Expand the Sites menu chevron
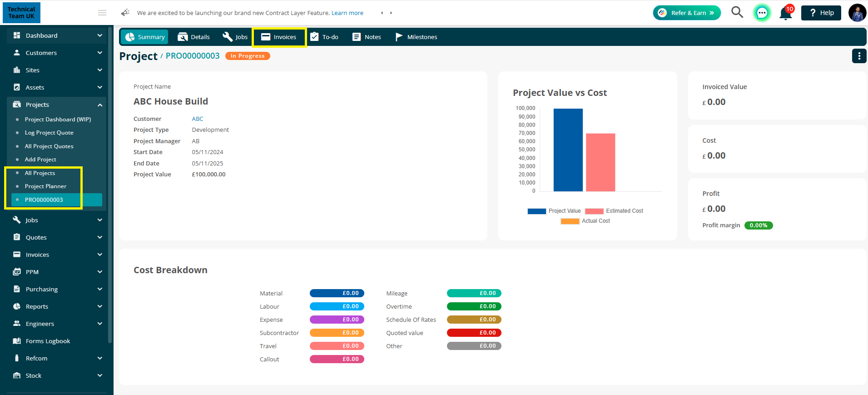The height and width of the screenshot is (395, 868). (99, 70)
